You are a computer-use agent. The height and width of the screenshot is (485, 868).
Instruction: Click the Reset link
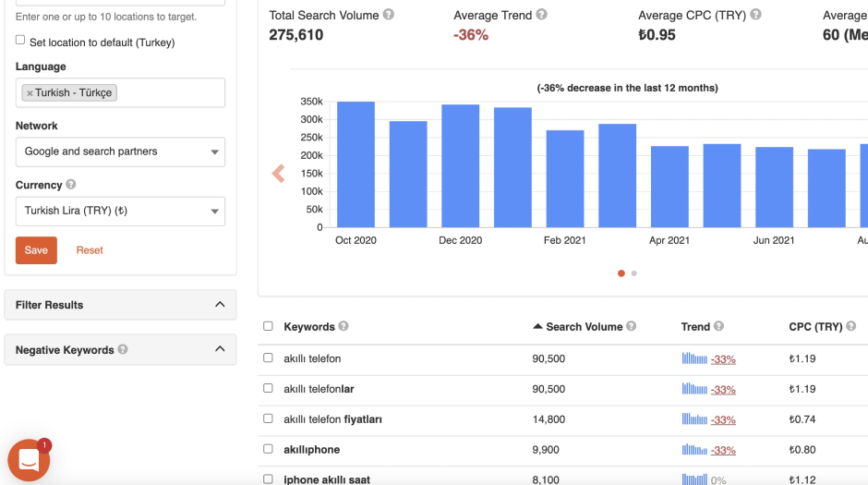click(90, 250)
